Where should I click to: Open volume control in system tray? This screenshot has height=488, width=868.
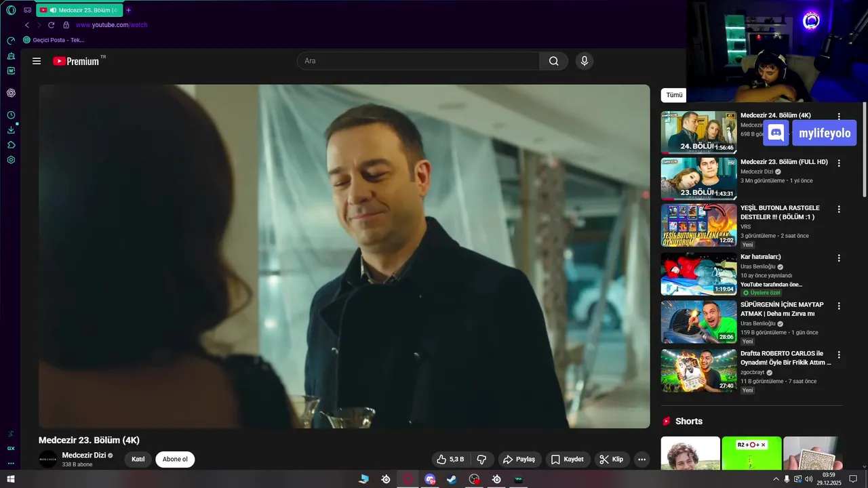(808, 479)
